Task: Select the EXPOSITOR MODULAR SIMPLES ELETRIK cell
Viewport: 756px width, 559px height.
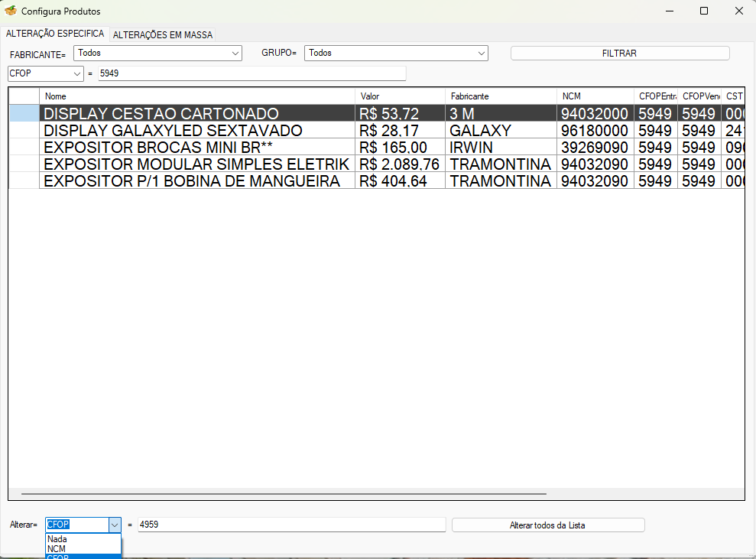Action: point(197,164)
